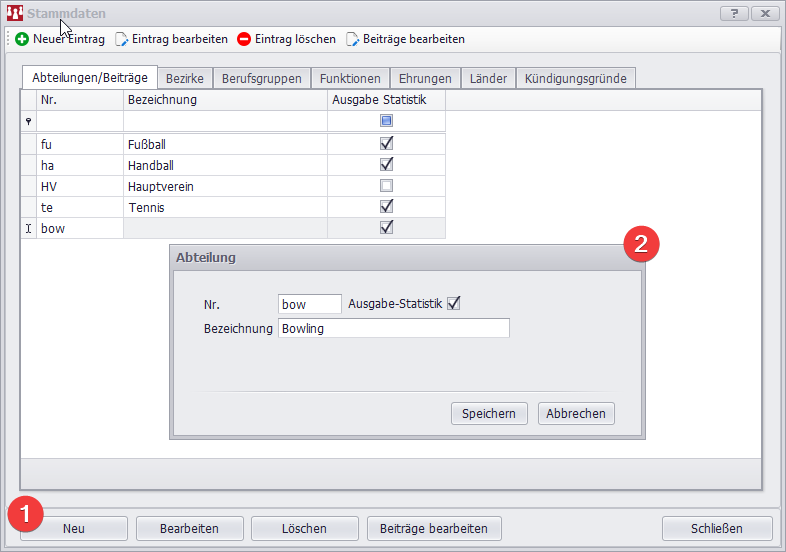The image size is (786, 552).
Task: Click the Stammdaten application icon in title bar
Action: 15,13
